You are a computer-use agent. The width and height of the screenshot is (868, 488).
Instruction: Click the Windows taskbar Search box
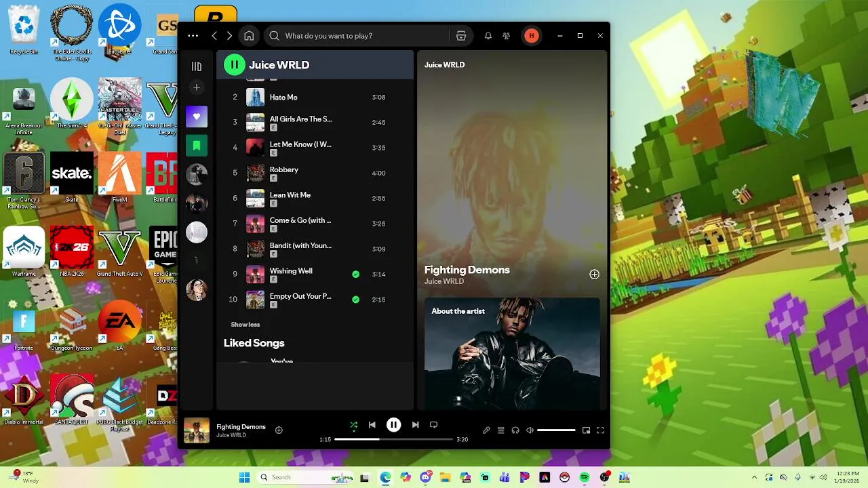click(x=304, y=478)
